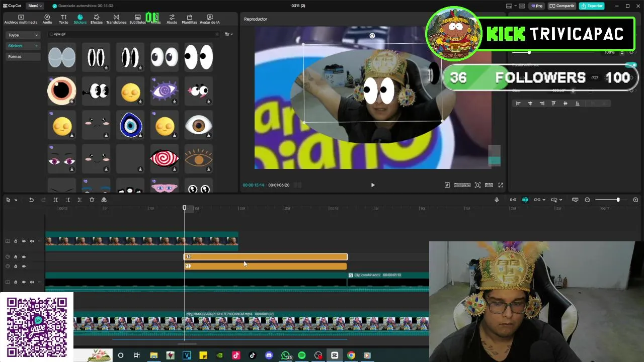The image size is (644, 362).
Task: Toggle auto snapping in timeline
Action: click(525, 200)
